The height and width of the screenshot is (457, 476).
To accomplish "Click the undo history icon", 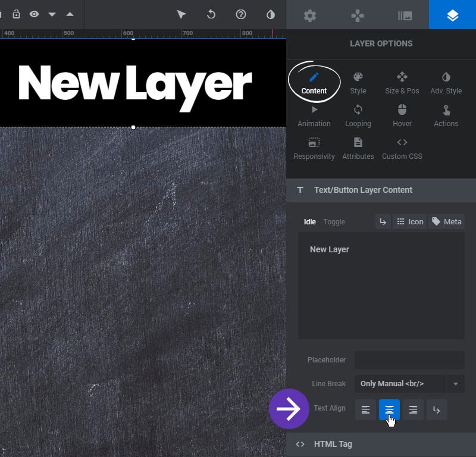I will [x=211, y=14].
